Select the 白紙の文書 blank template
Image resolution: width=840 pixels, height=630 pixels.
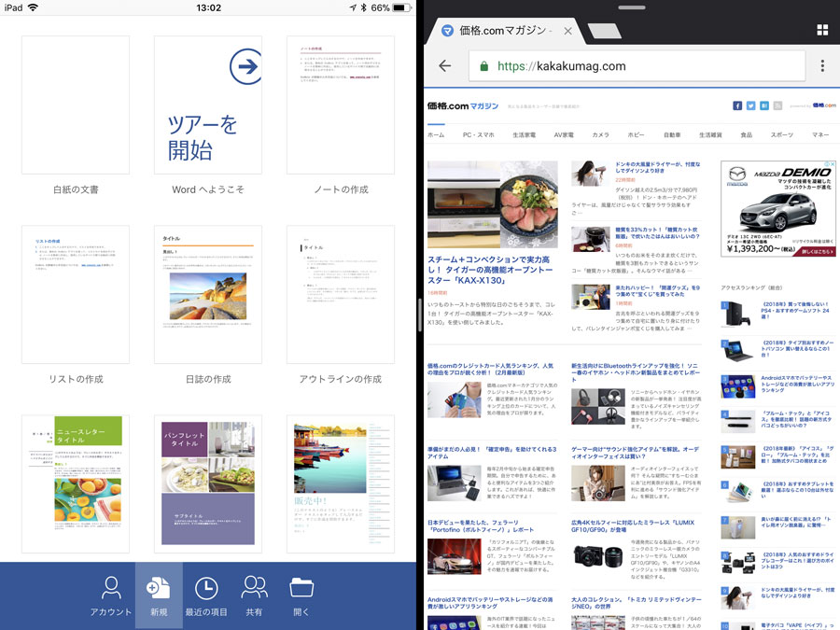(x=76, y=105)
